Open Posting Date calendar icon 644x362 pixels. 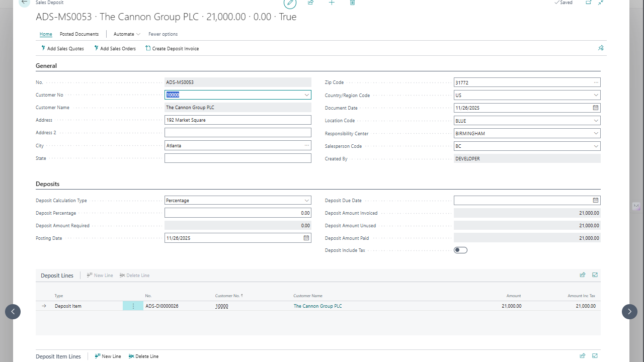tap(306, 238)
